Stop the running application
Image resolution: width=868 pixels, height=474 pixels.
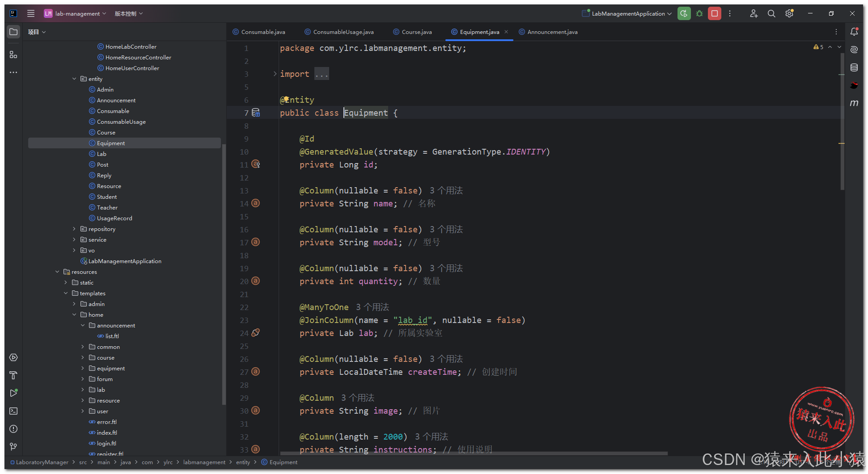pos(715,13)
